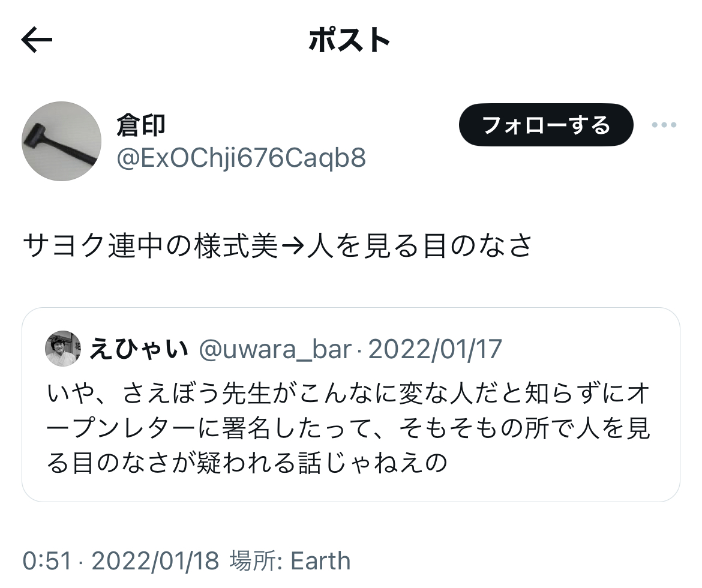
Task: Select the main post text サヨク連中の様式美
Action: tap(150, 246)
